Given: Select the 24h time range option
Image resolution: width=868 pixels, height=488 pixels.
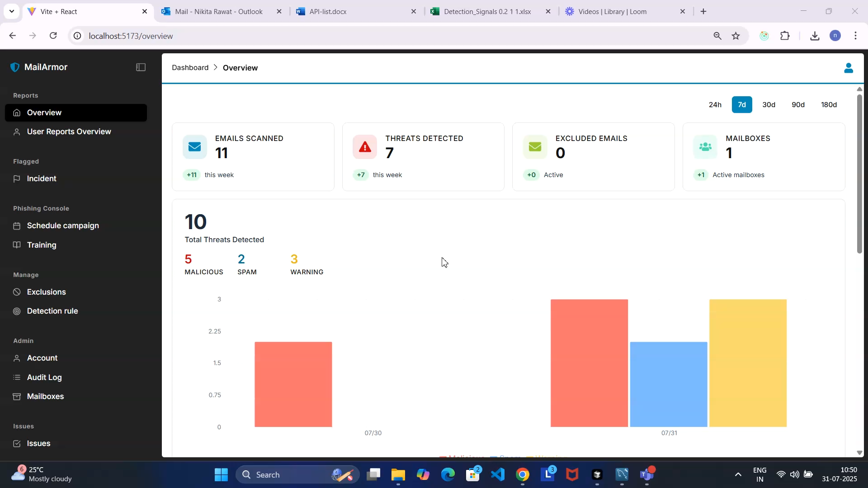Looking at the screenshot, I should point(715,104).
